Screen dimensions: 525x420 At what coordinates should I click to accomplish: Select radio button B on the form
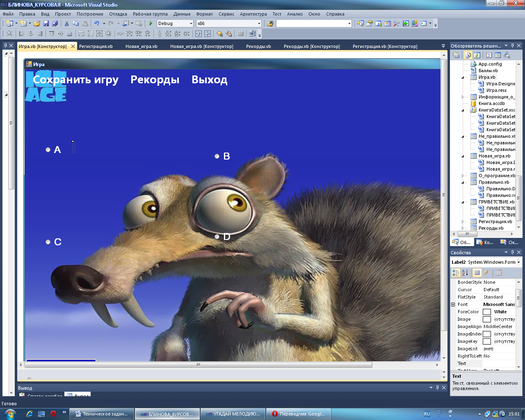(223, 156)
